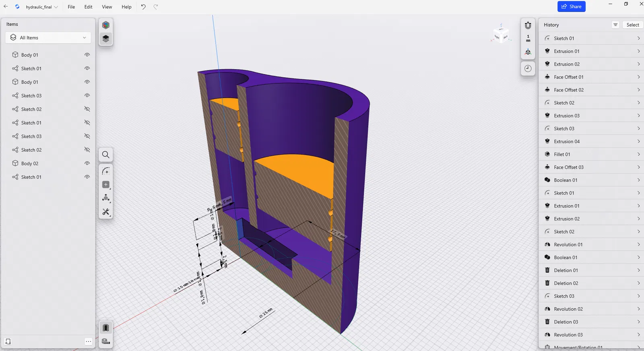Viewport: 644px width, 351px height.
Task: Hide the Sketch 01 listed below Body 02
Action: [87, 177]
